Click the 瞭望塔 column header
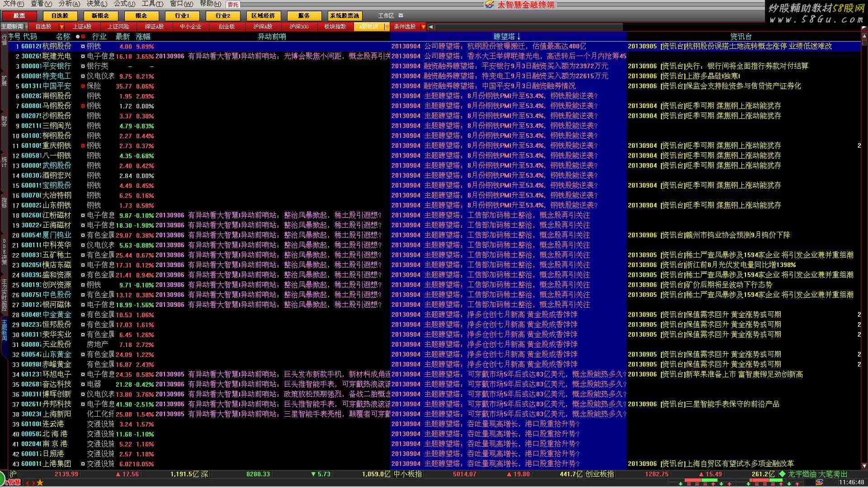Screen dimensions: 868x488 (507, 37)
